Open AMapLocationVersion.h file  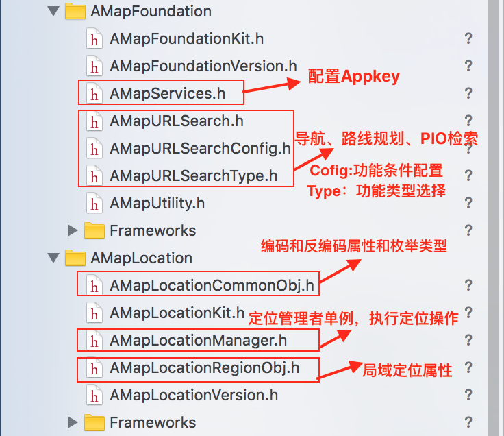pyautogui.click(x=194, y=395)
